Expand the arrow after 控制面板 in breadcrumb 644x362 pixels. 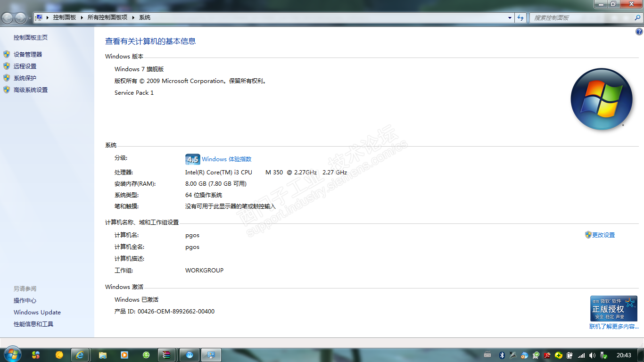[x=82, y=17]
